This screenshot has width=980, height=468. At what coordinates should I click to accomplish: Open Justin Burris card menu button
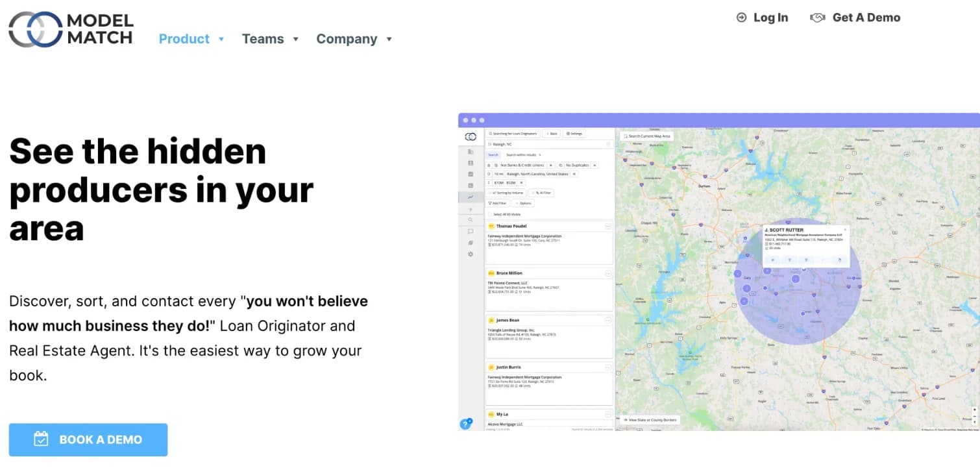(x=608, y=367)
